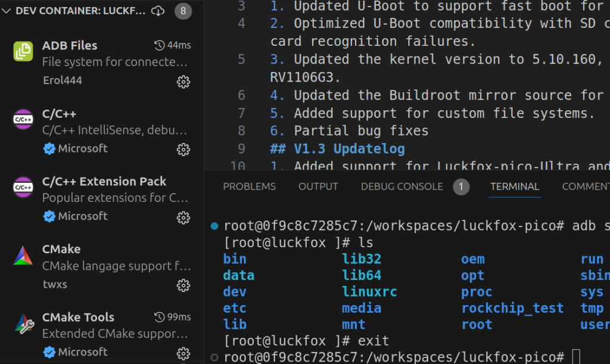This screenshot has height=364, width=610.
Task: Click publisher name Erol444
Action: click(x=62, y=80)
